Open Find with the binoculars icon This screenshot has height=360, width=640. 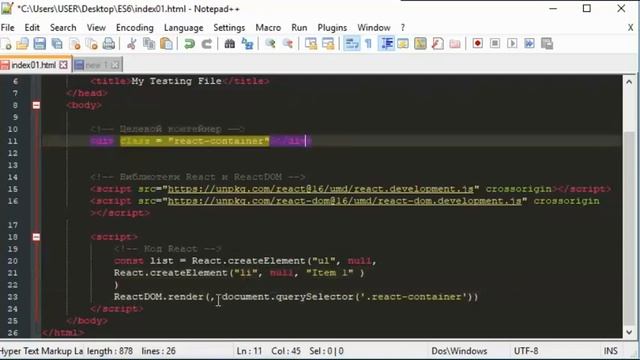[x=229, y=44]
